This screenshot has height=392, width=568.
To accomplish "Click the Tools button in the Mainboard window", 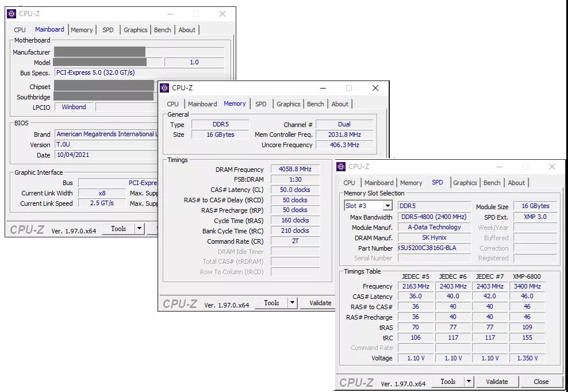I will point(118,229).
